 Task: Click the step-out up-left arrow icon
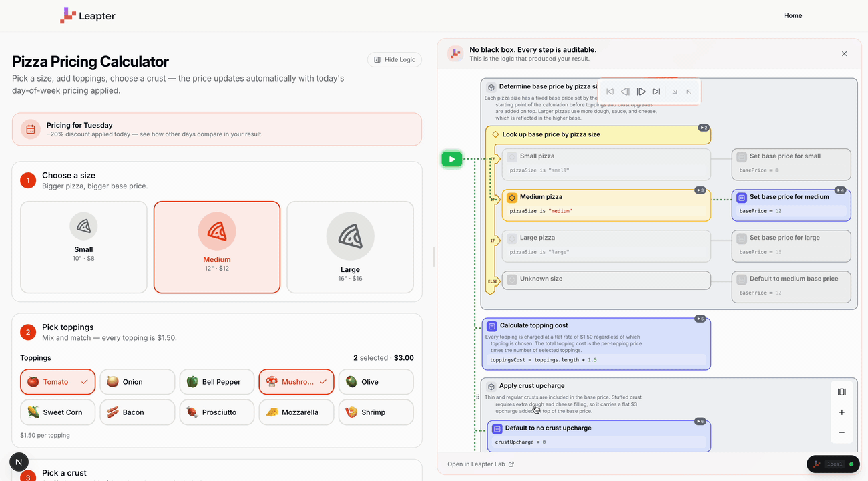tap(689, 92)
